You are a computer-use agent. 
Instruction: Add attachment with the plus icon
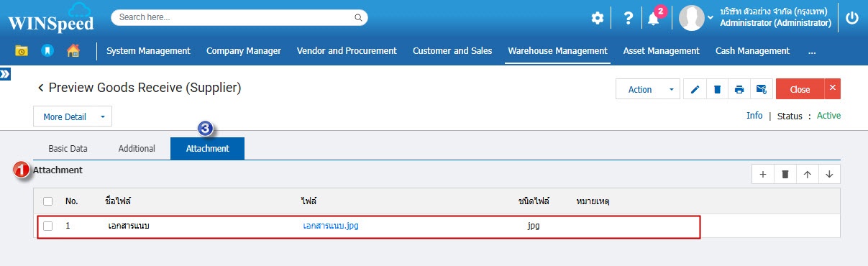tap(762, 174)
